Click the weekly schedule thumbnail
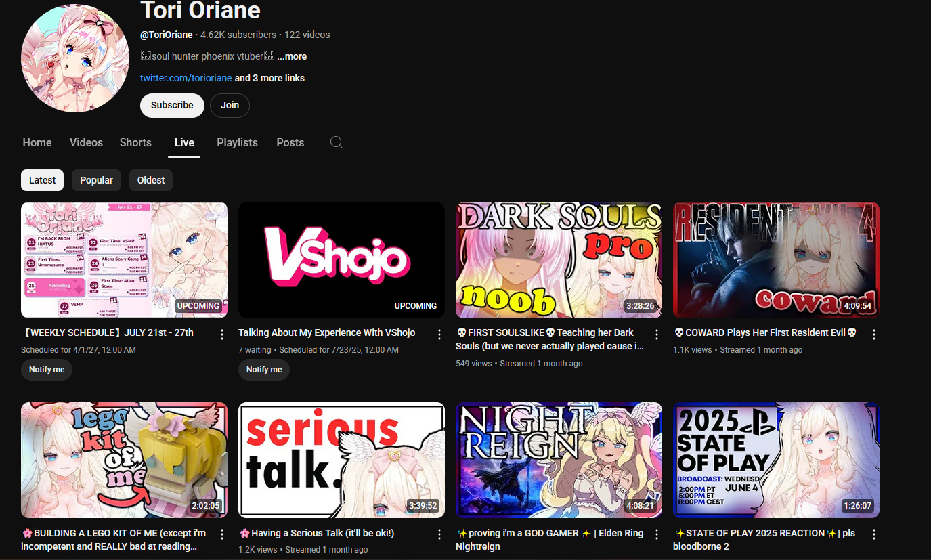Screen dimensions: 931x560 124,260
